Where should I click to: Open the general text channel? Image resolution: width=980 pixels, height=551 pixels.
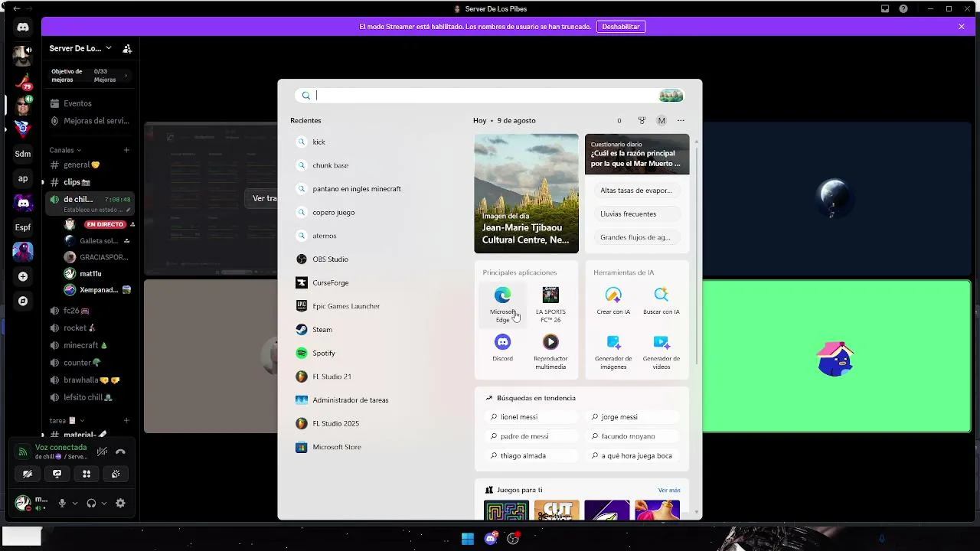pos(90,165)
